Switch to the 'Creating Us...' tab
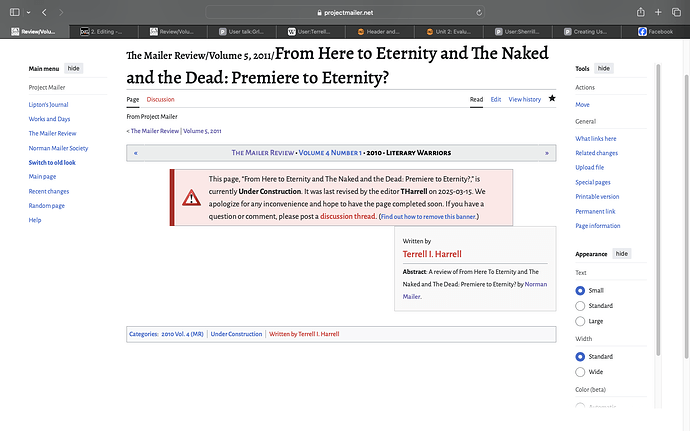The height and width of the screenshot is (431, 690). [x=587, y=32]
